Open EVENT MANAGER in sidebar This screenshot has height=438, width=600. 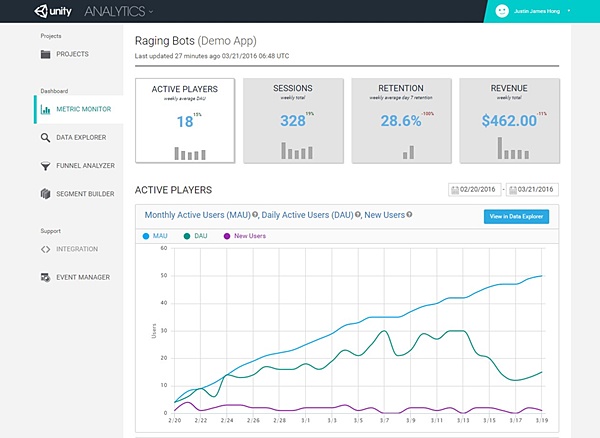(x=83, y=277)
